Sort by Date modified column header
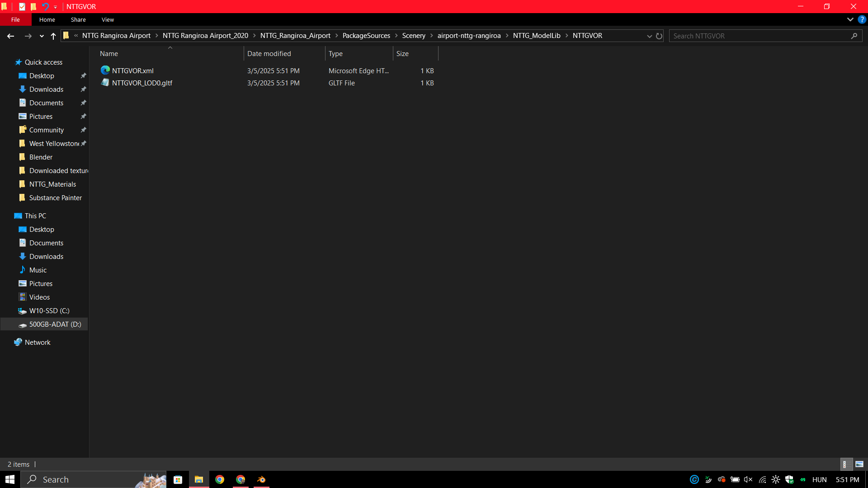 [x=269, y=54]
